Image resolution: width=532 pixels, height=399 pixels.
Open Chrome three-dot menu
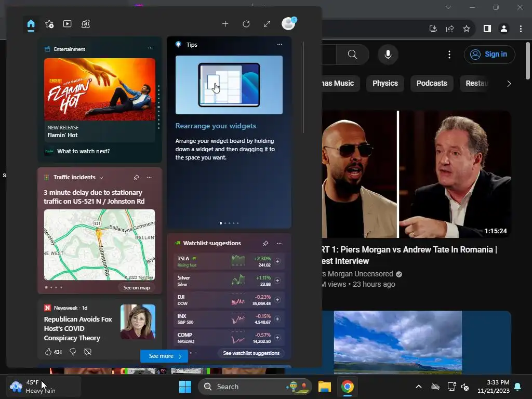pyautogui.click(x=521, y=29)
